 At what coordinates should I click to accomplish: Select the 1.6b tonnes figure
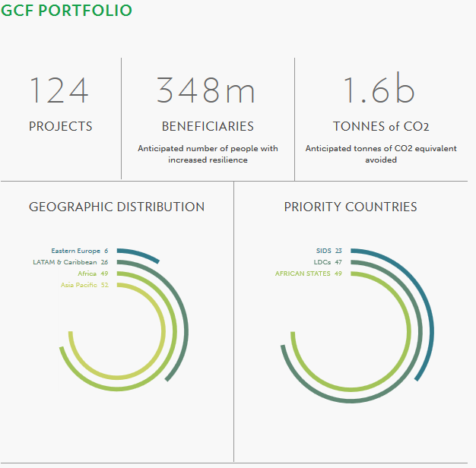[x=379, y=90]
